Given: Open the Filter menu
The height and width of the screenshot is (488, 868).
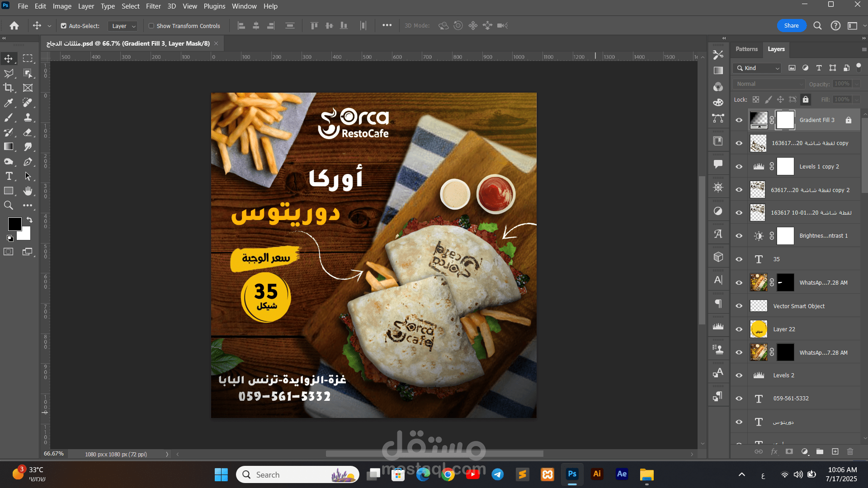Looking at the screenshot, I should tap(153, 6).
